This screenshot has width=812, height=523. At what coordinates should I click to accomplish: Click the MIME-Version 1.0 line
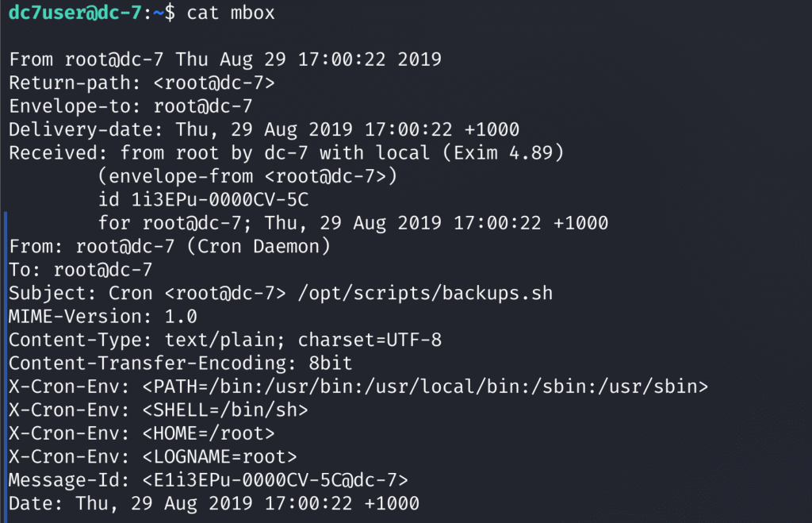102,317
